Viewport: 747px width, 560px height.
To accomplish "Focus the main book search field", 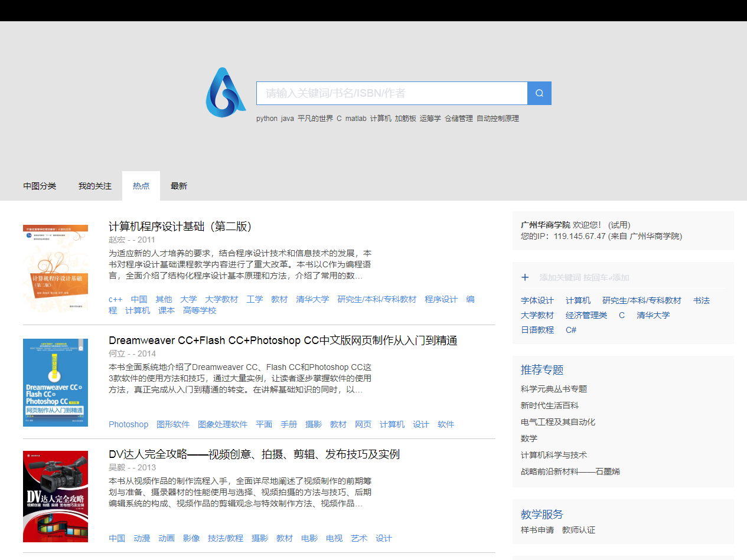I will (x=392, y=93).
